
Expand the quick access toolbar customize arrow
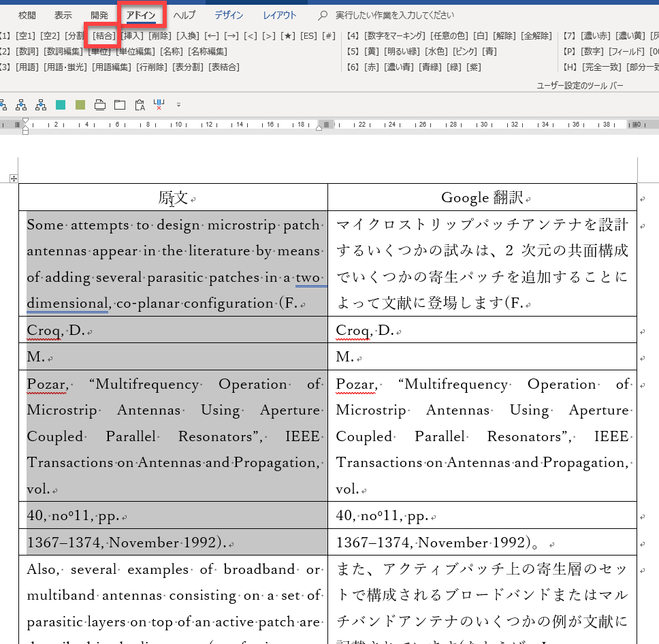178,105
